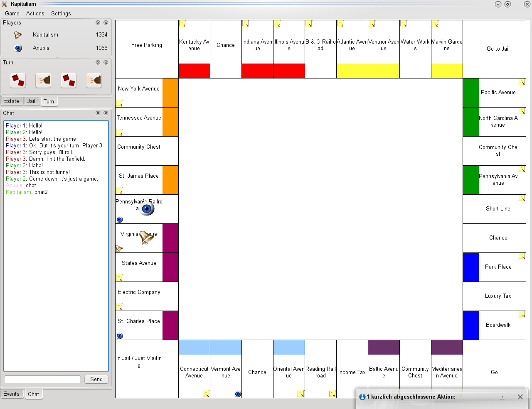
Task: Click the yellow note icon on Park Place
Action: (x=522, y=256)
